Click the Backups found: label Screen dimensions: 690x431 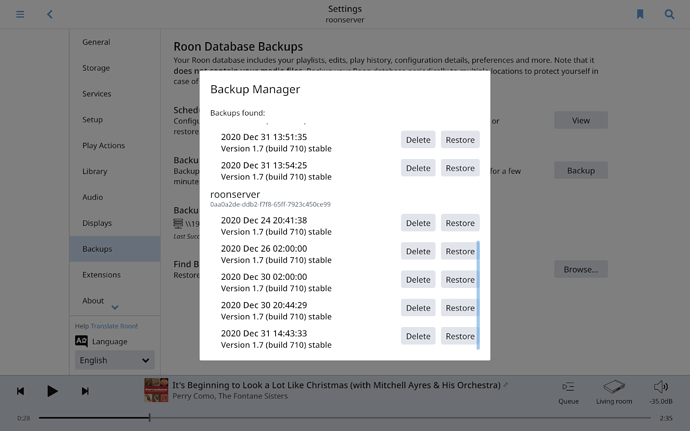click(x=238, y=113)
